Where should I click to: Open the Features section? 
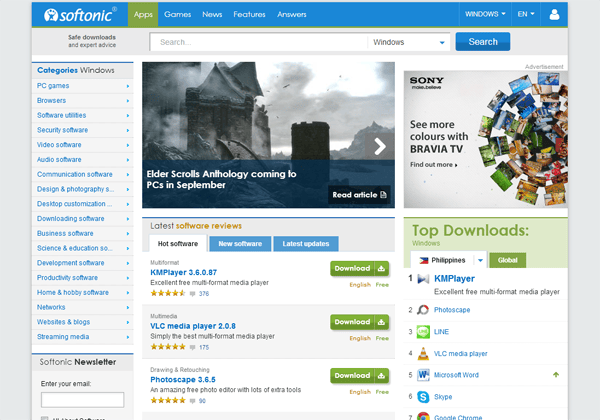[249, 15]
